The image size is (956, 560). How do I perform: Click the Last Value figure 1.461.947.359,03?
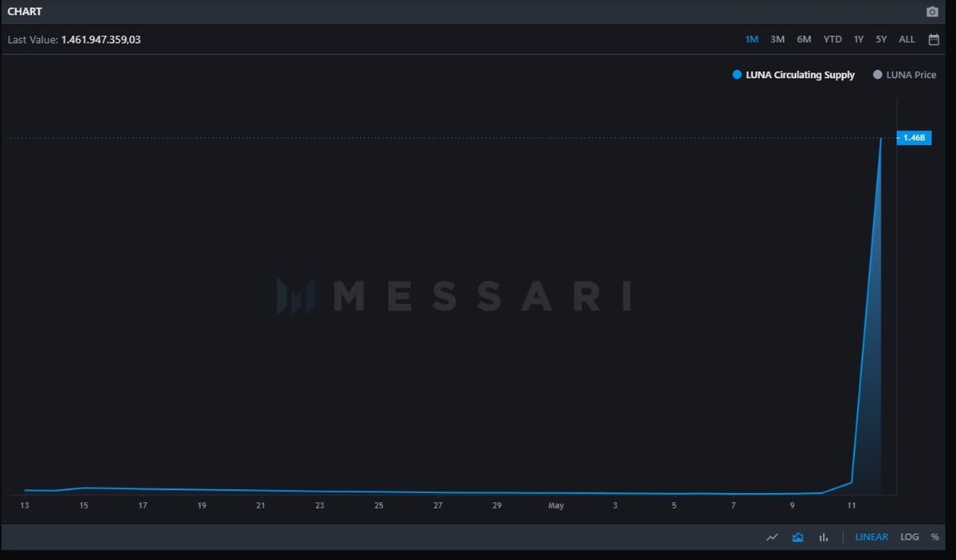click(101, 39)
